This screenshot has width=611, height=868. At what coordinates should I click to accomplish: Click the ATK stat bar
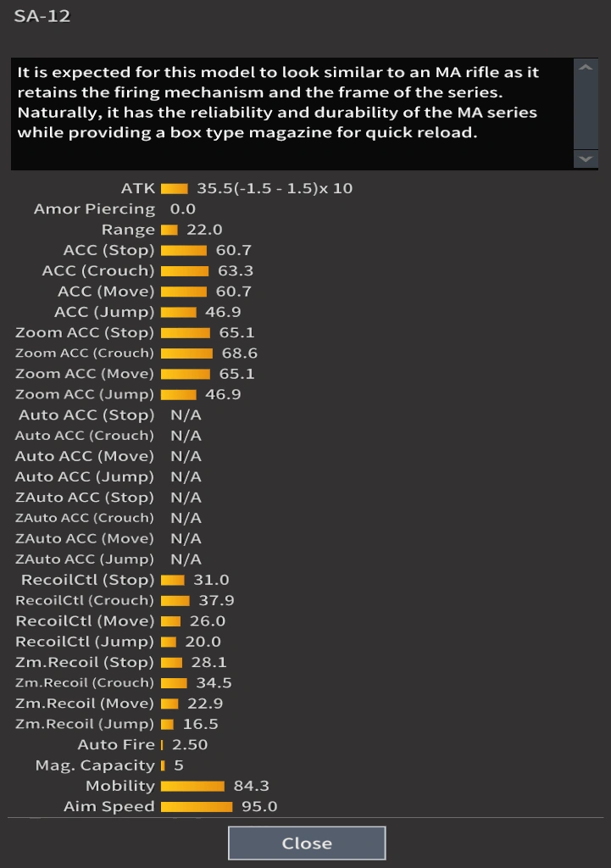pos(174,188)
